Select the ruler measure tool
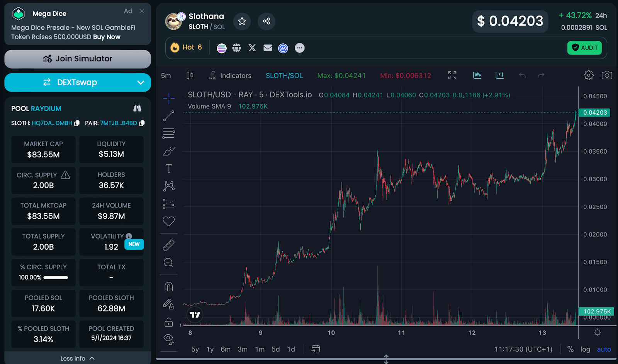The height and width of the screenshot is (364, 618). pyautogui.click(x=169, y=245)
